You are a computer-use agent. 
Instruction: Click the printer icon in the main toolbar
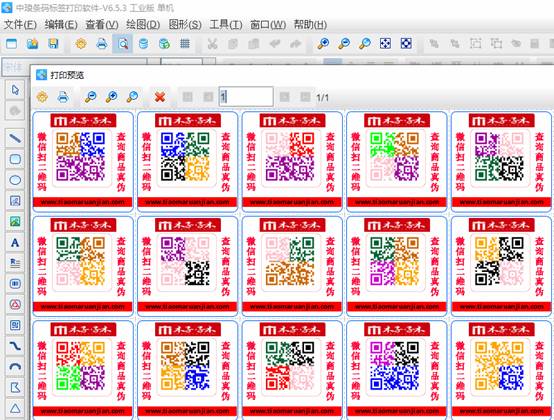coord(102,44)
